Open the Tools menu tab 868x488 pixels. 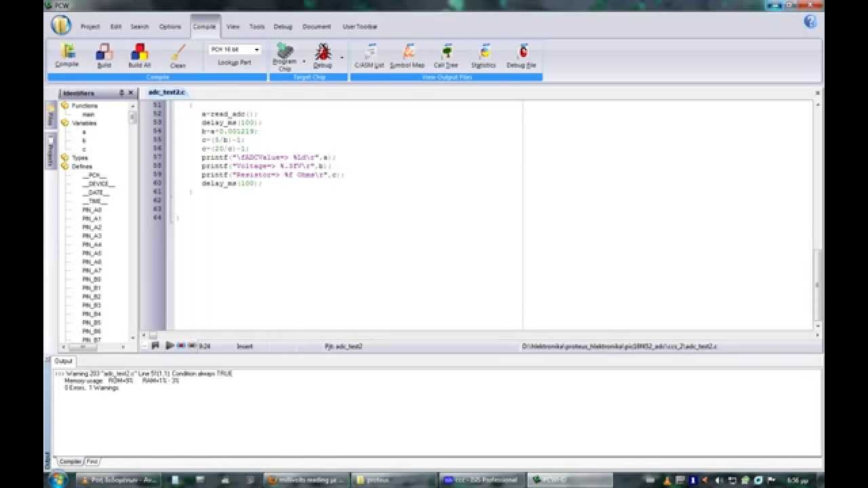pos(257,26)
